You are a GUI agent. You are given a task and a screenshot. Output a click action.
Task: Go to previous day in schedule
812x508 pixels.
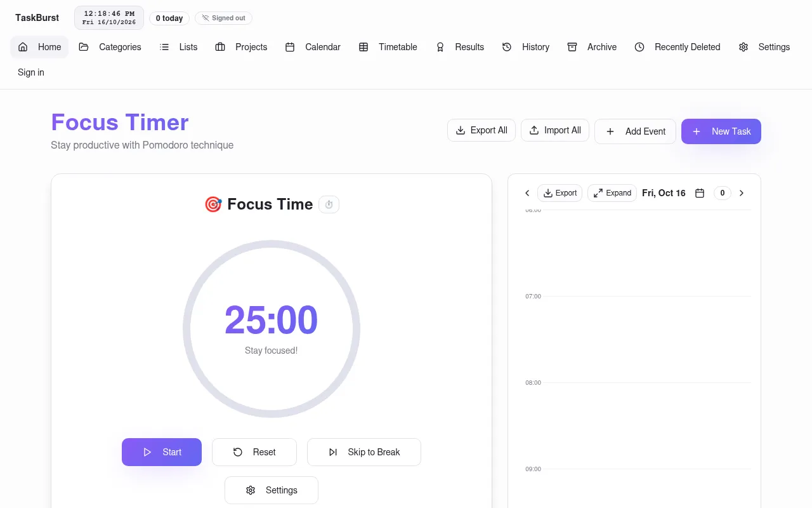click(527, 193)
